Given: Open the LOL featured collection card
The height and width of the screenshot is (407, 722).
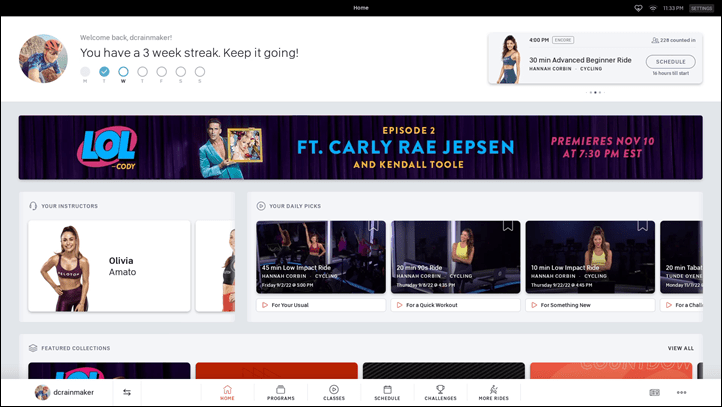Looking at the screenshot, I should pyautogui.click(x=109, y=371).
